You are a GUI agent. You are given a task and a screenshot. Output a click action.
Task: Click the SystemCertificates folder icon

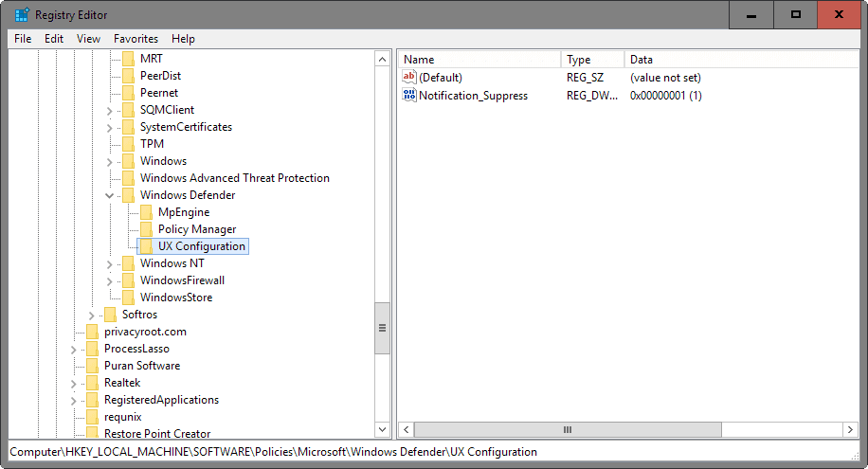tap(128, 127)
